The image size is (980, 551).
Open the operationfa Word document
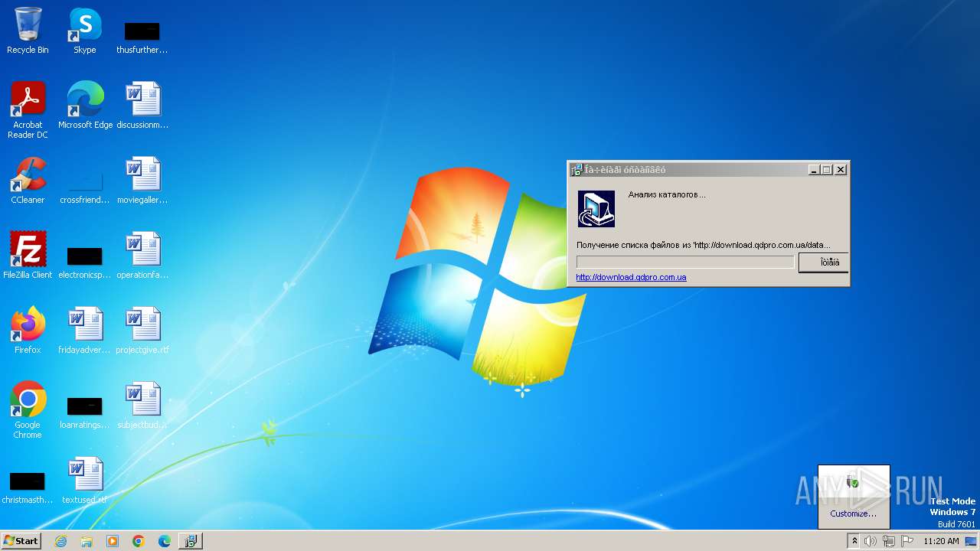tap(142, 255)
